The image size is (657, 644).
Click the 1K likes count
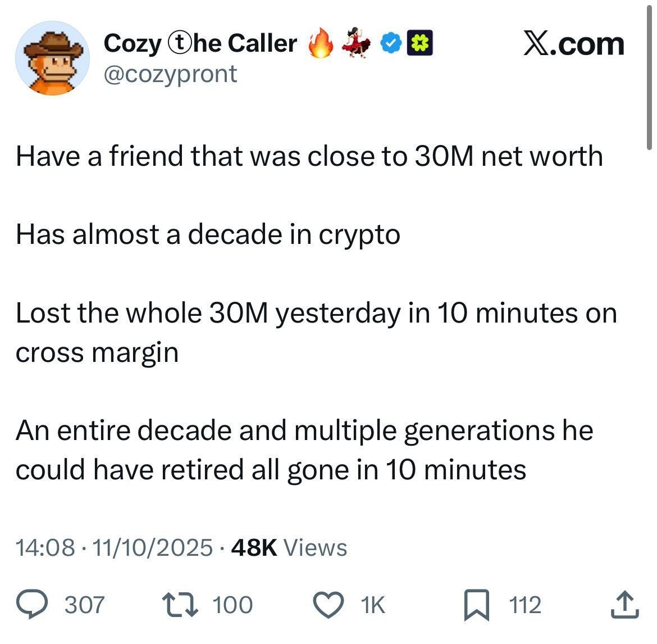[372, 605]
